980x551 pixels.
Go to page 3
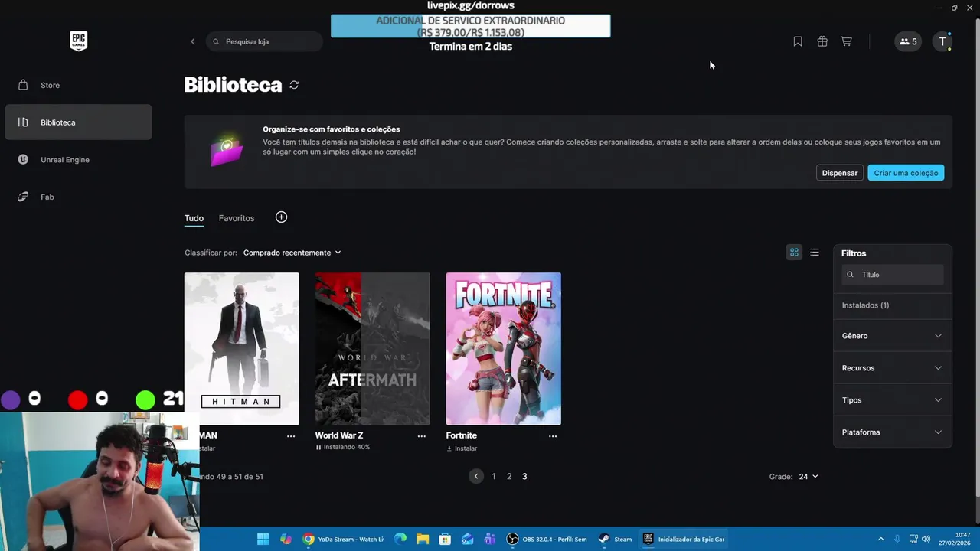524,476
